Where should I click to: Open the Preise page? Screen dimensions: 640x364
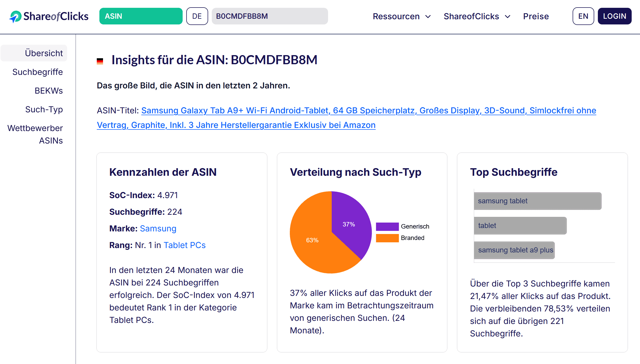536,16
